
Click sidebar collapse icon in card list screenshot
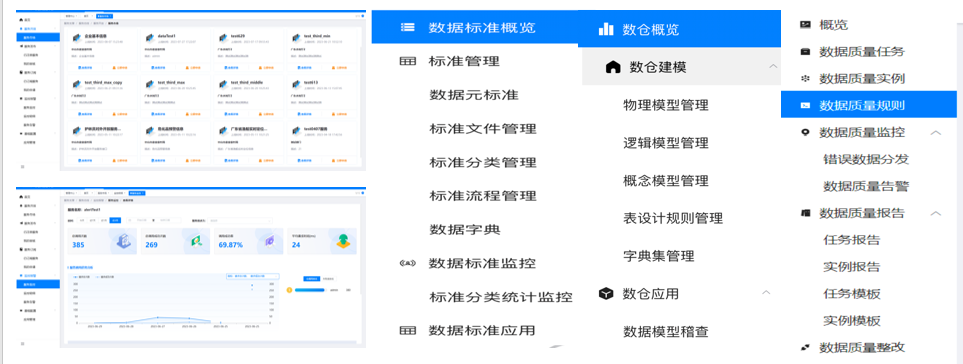pos(22,166)
